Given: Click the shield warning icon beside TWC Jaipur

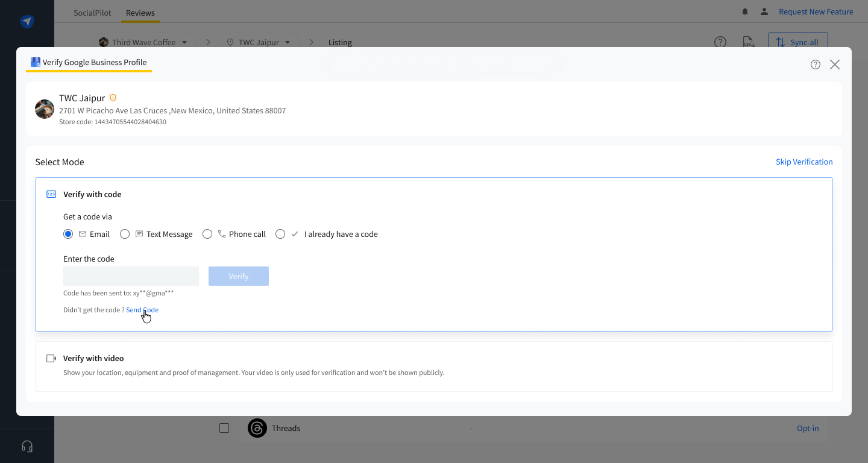Looking at the screenshot, I should pos(113,98).
